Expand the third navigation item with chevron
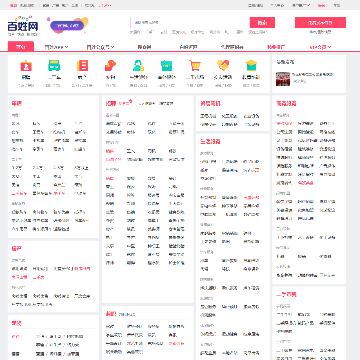This screenshot has height=360, width=360. 100,47
